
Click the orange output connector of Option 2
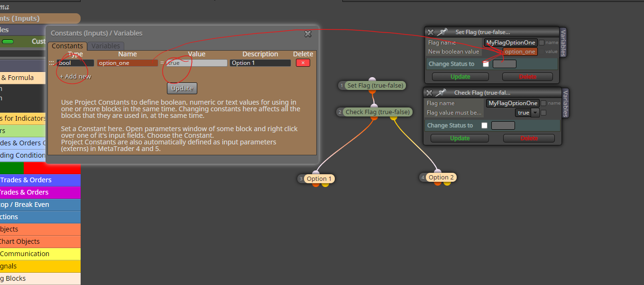pos(438,183)
